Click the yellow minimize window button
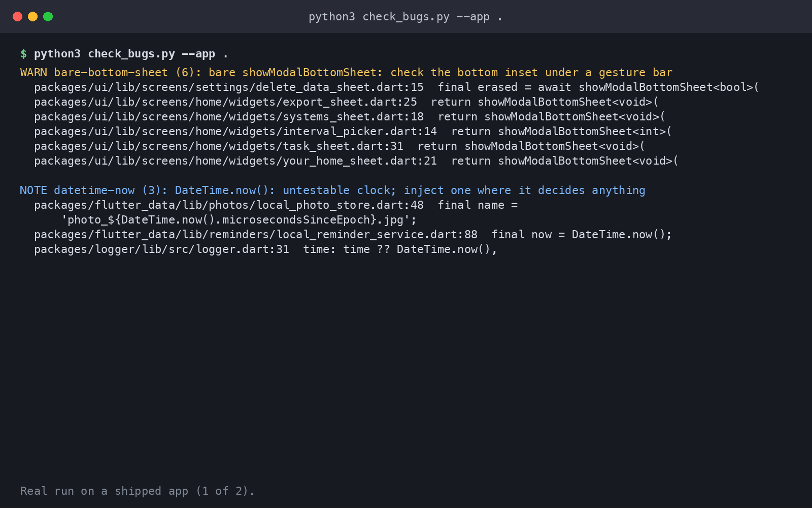The height and width of the screenshot is (508, 812). pyautogui.click(x=33, y=17)
